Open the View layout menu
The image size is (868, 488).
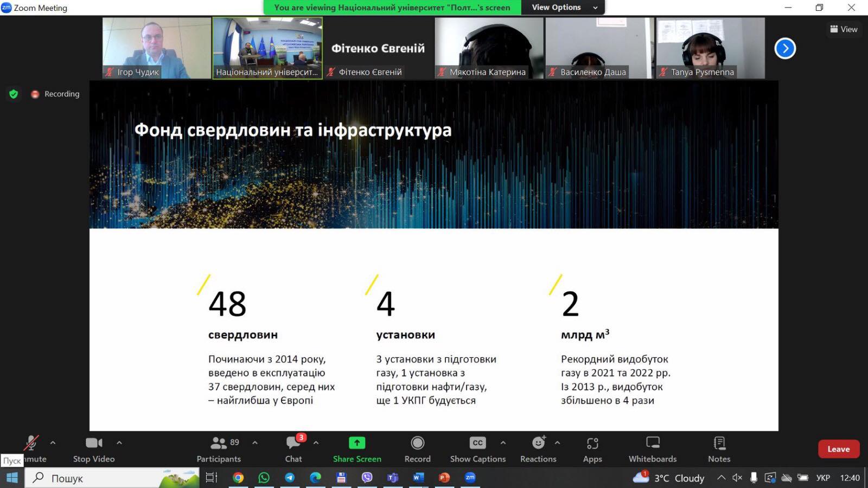click(844, 29)
